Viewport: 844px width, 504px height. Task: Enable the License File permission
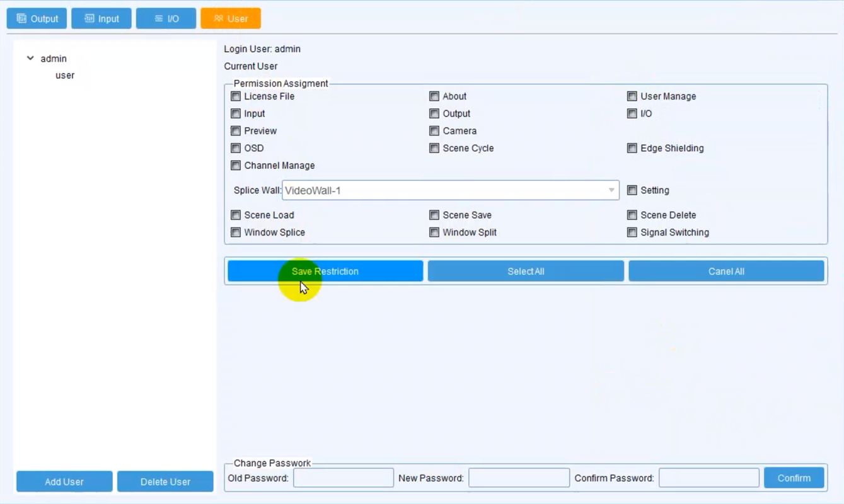coord(236,96)
